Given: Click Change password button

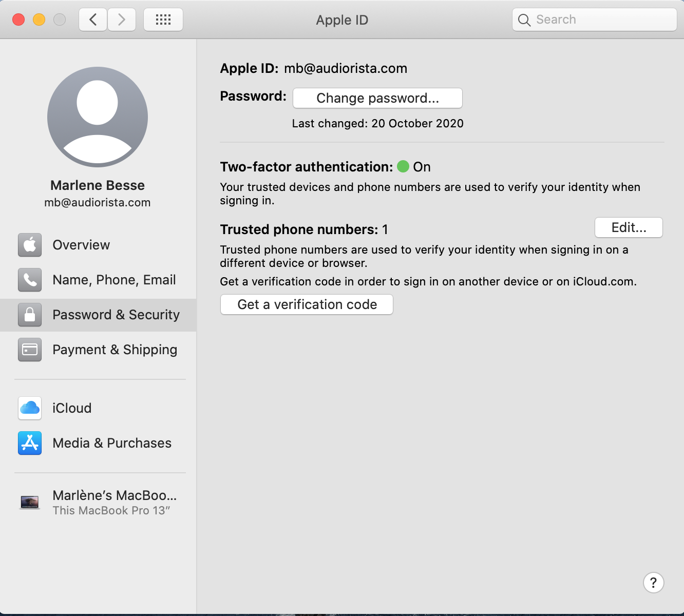Looking at the screenshot, I should 377,98.
